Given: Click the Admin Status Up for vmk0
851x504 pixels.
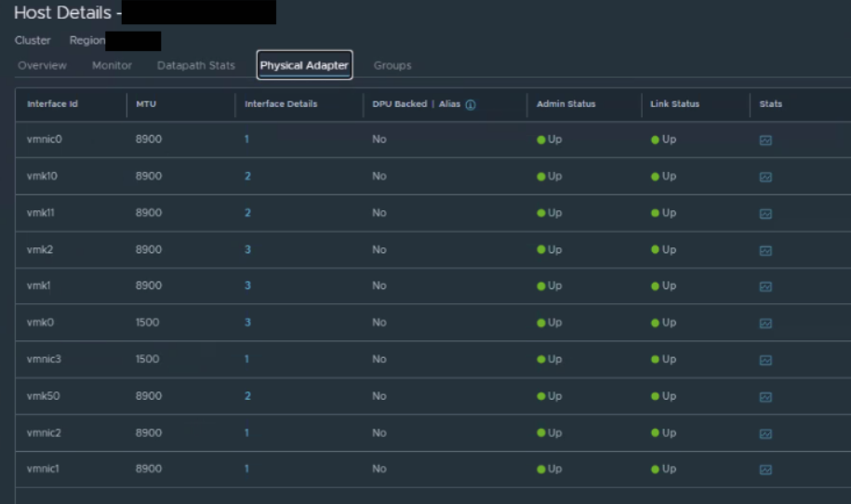Looking at the screenshot, I should tap(550, 323).
